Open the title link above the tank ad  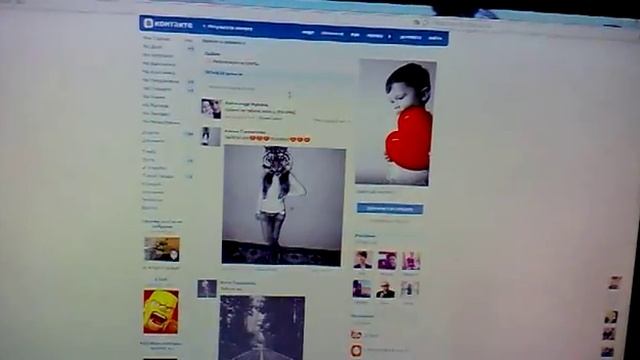[x=162, y=223]
